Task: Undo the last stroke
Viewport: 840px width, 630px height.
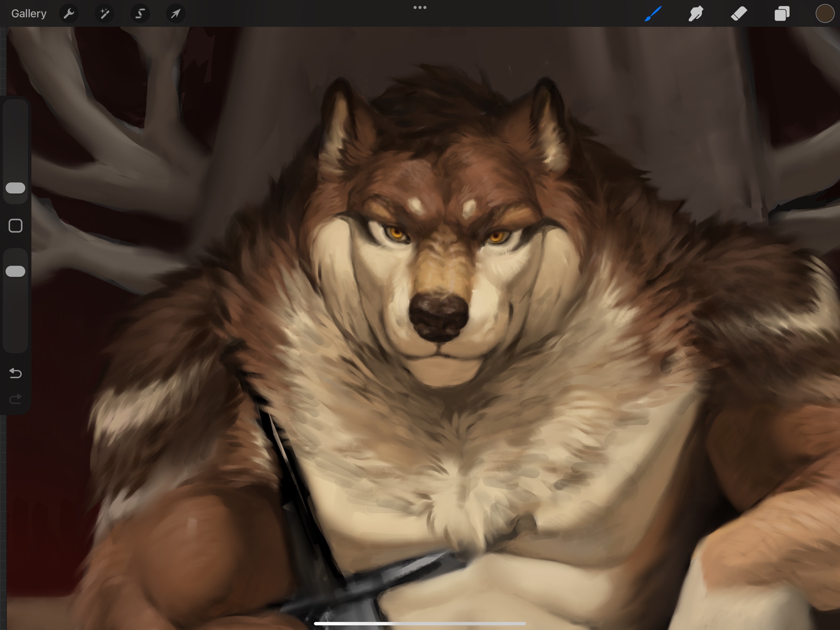Action: (16, 373)
